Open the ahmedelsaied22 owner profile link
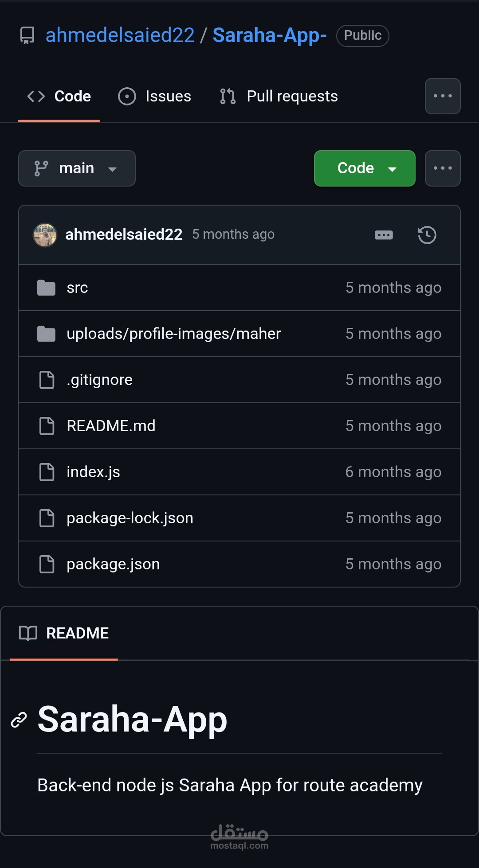This screenshot has height=868, width=479. pyautogui.click(x=120, y=35)
